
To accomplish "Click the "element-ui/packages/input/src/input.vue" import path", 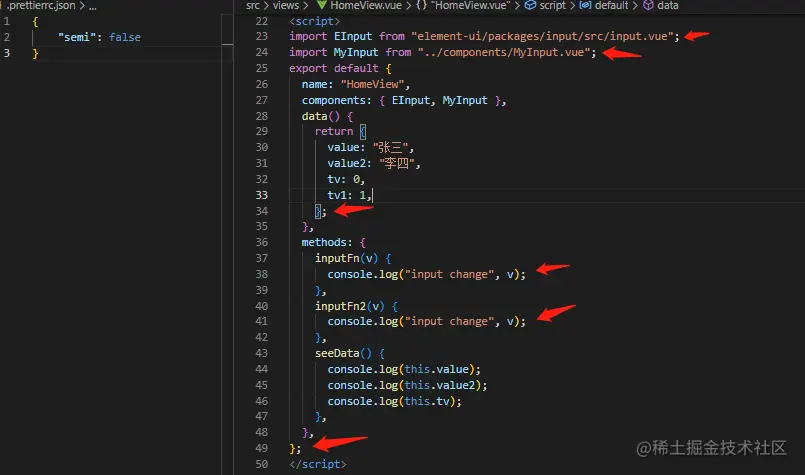I will pos(542,36).
